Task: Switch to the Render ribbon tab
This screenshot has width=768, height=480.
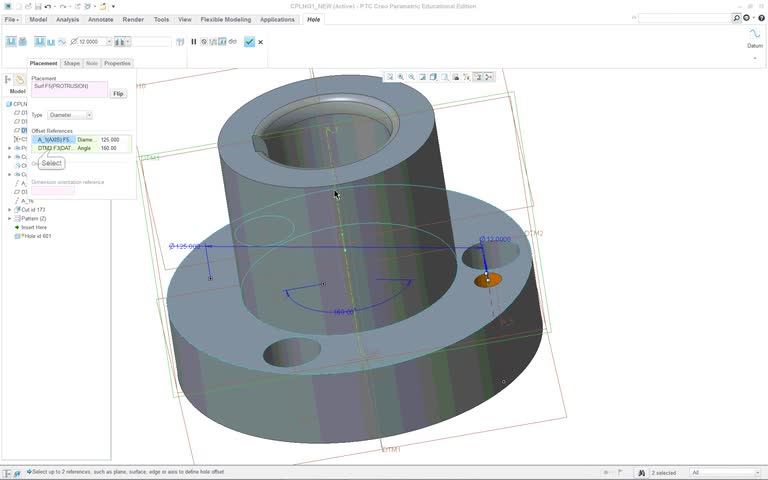Action: point(133,20)
